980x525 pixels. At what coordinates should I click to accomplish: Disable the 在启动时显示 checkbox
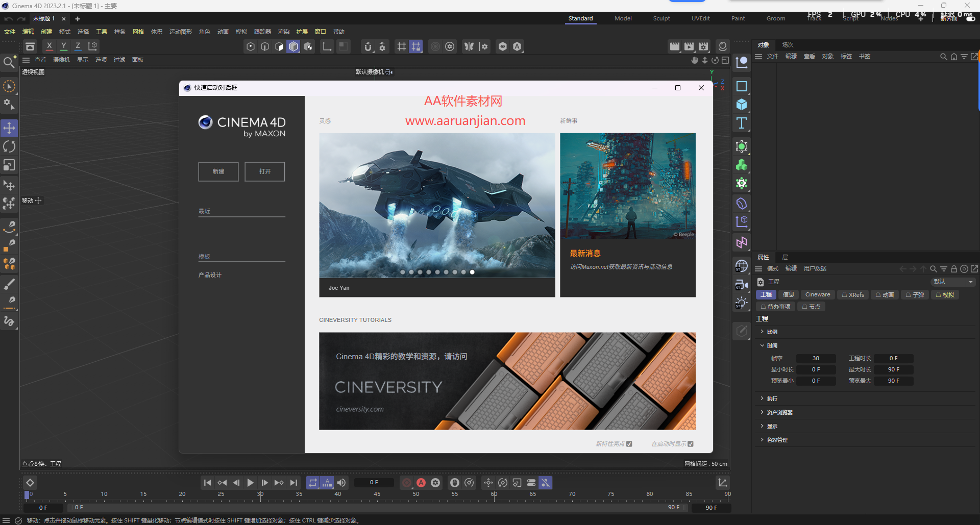(x=691, y=444)
